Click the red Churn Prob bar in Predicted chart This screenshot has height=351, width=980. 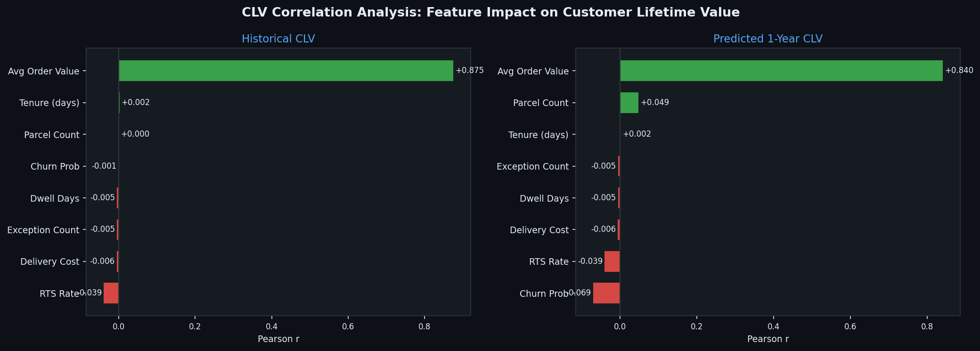tap(606, 293)
